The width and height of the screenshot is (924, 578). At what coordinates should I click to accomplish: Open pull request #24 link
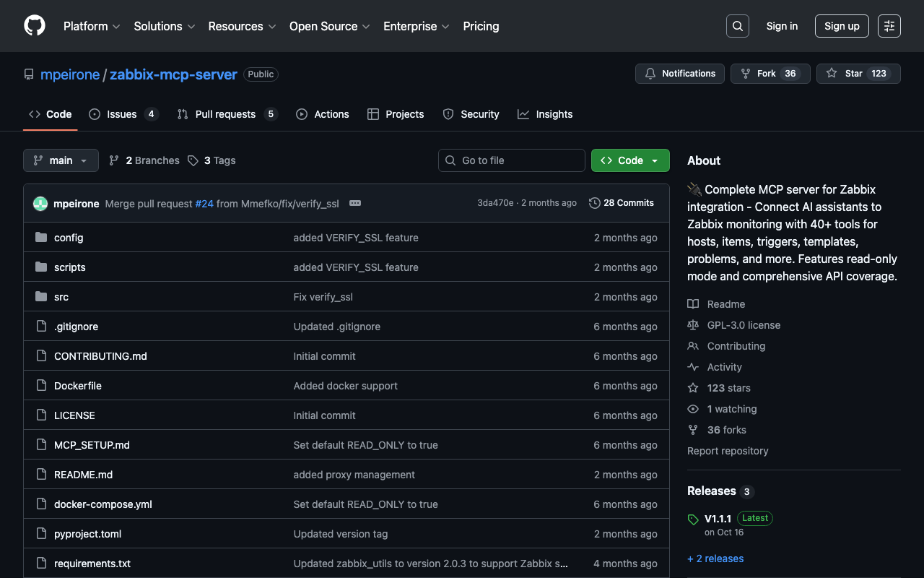[x=204, y=204]
